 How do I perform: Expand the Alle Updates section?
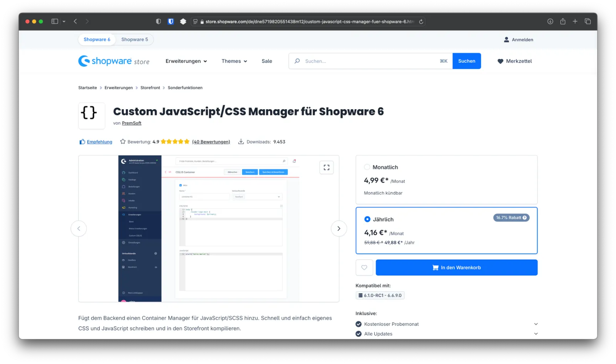click(x=536, y=334)
